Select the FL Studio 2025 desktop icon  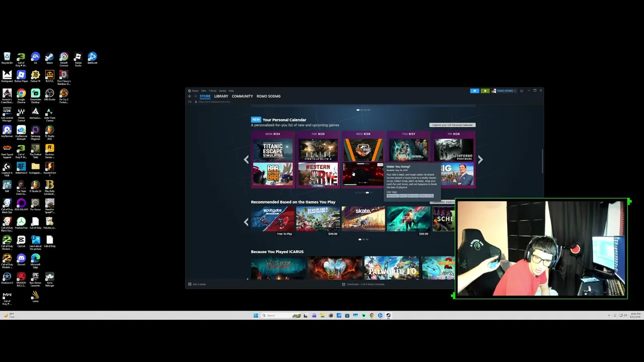[49, 133]
